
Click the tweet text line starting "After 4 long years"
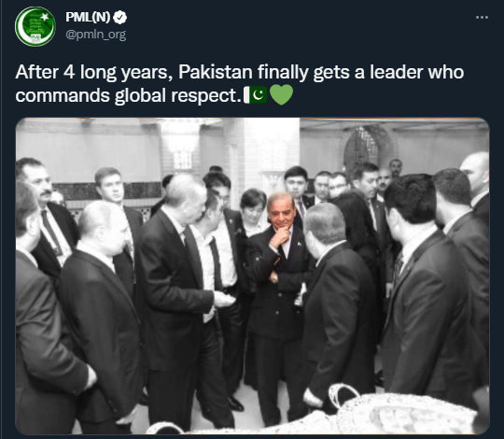tap(240, 72)
